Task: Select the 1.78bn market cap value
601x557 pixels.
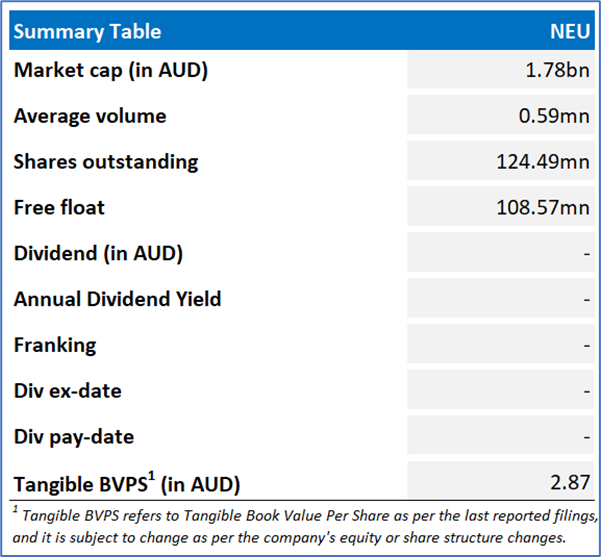Action: click(557, 70)
